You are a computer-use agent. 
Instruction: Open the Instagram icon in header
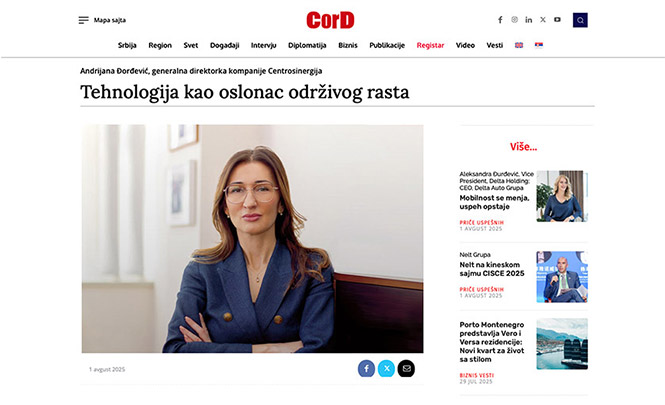point(514,20)
